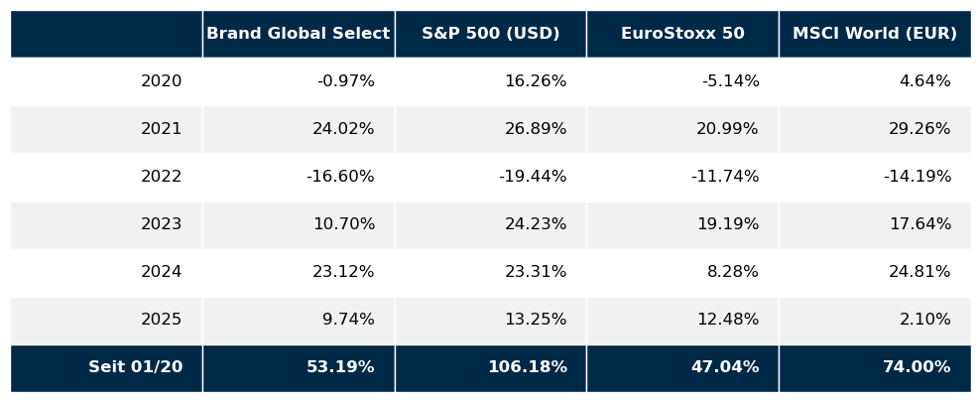Select the 26.89% cell for 2021

536,129
